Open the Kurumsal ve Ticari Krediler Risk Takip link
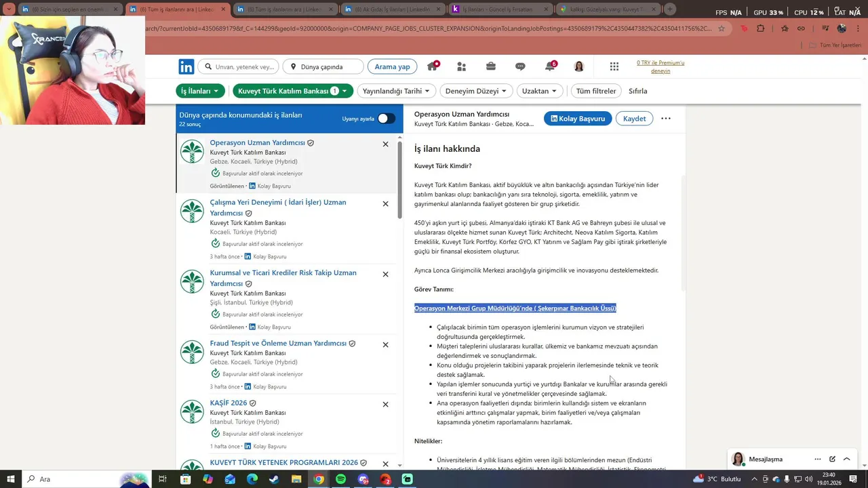The width and height of the screenshot is (868, 488). coord(283,278)
